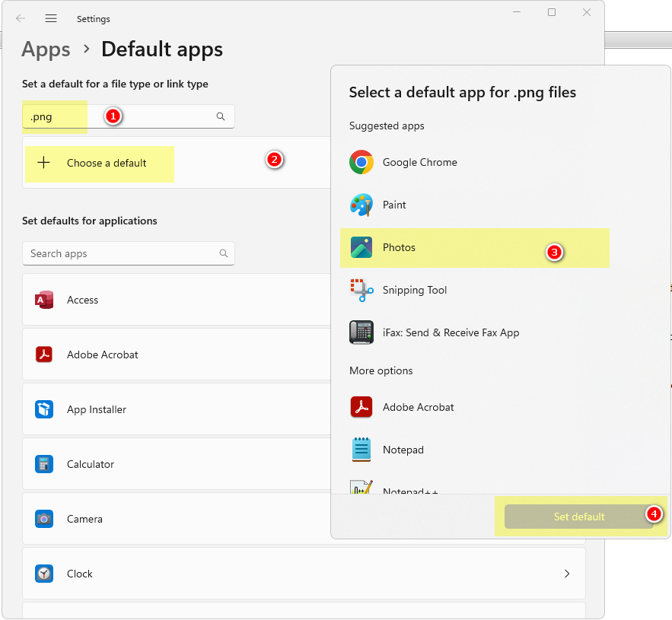Go to Apps breadcrumb
Screen dimensions: 672x620
click(x=46, y=49)
